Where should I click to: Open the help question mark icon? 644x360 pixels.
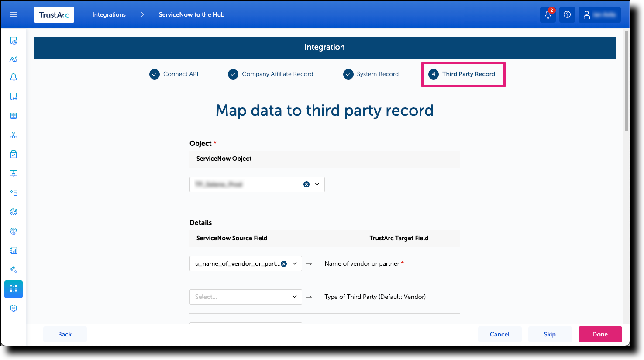tap(567, 14)
